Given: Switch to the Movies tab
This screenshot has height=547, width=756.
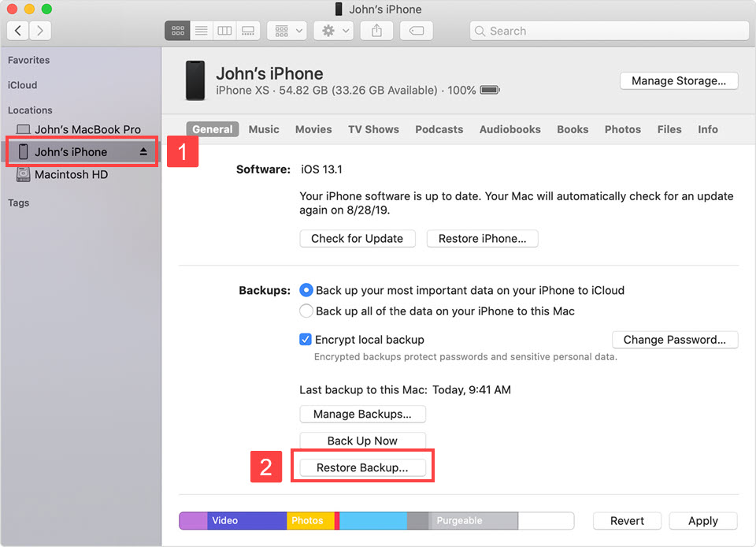Looking at the screenshot, I should coord(313,129).
